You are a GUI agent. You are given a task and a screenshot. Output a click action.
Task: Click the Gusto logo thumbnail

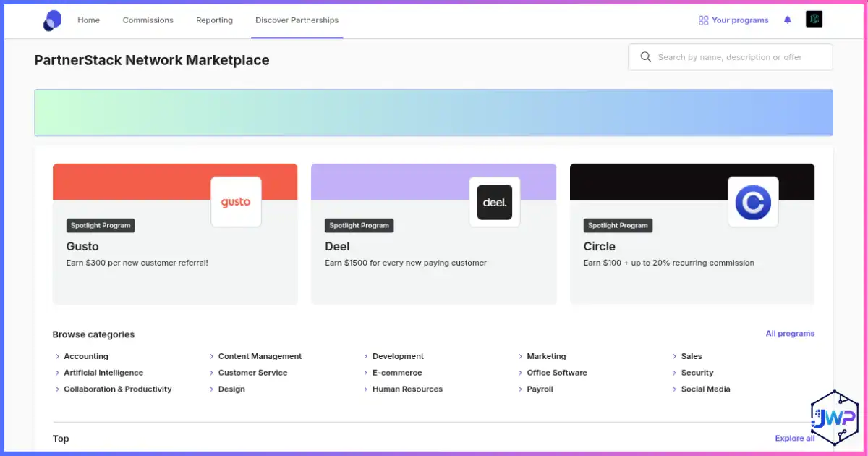click(x=236, y=202)
